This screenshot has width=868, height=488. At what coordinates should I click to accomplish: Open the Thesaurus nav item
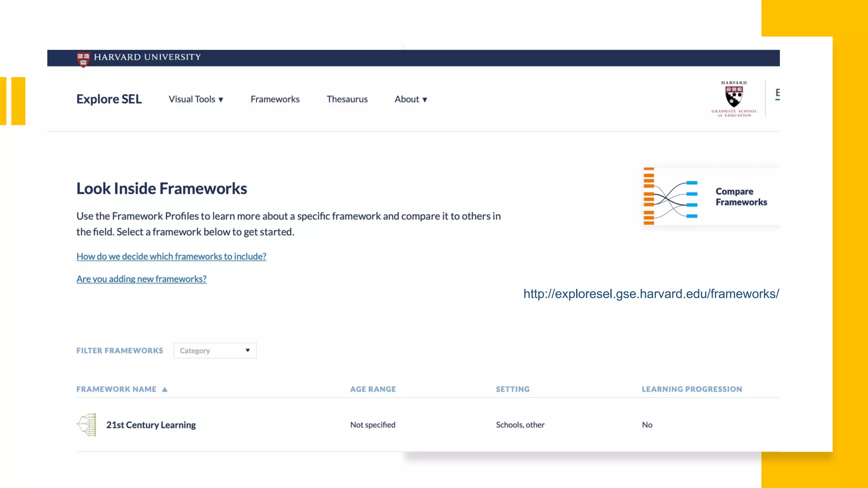347,99
